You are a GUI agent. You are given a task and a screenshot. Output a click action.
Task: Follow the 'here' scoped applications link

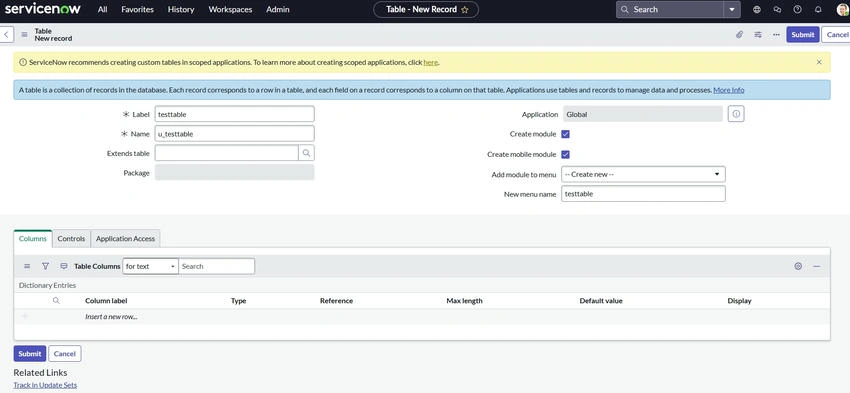(430, 62)
